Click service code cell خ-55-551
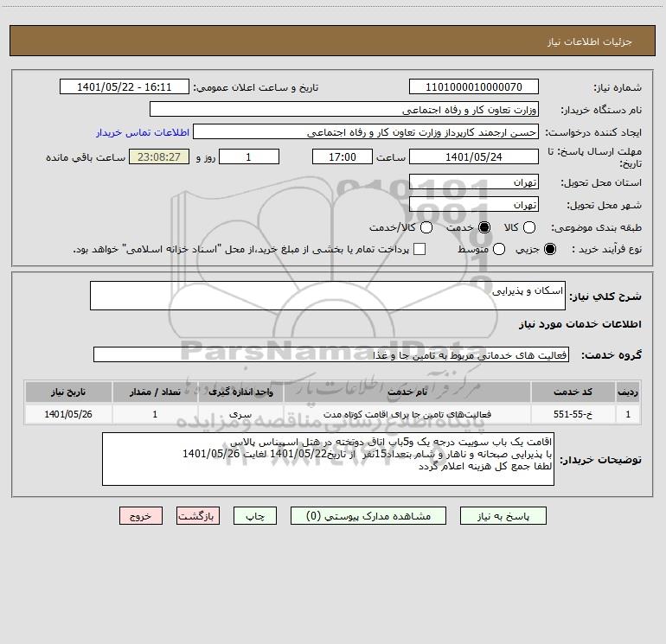The image size is (666, 644). [573, 414]
